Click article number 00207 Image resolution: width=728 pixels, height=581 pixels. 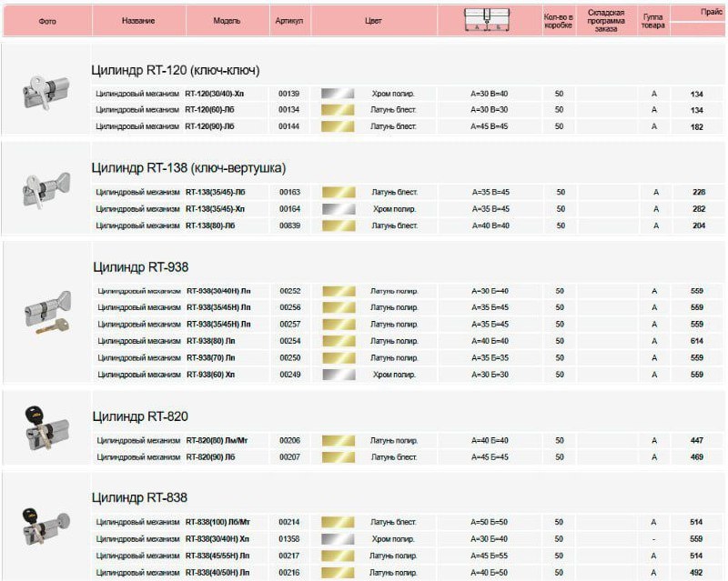(x=289, y=457)
